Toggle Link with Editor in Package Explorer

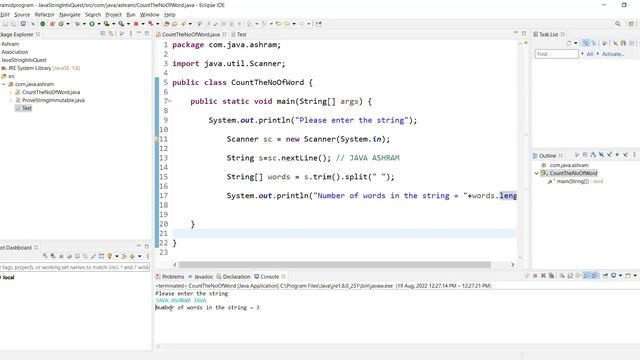point(111,34)
